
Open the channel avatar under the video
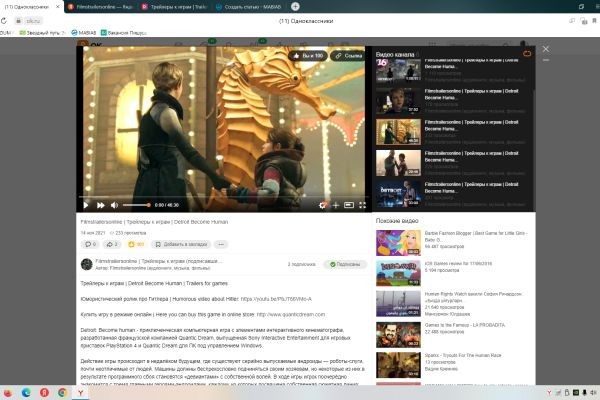pos(87,264)
